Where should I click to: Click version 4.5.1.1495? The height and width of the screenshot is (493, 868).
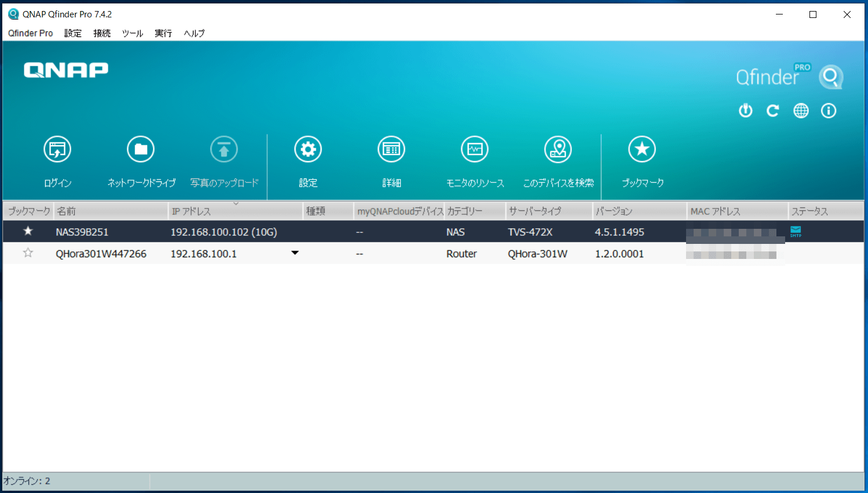click(619, 232)
